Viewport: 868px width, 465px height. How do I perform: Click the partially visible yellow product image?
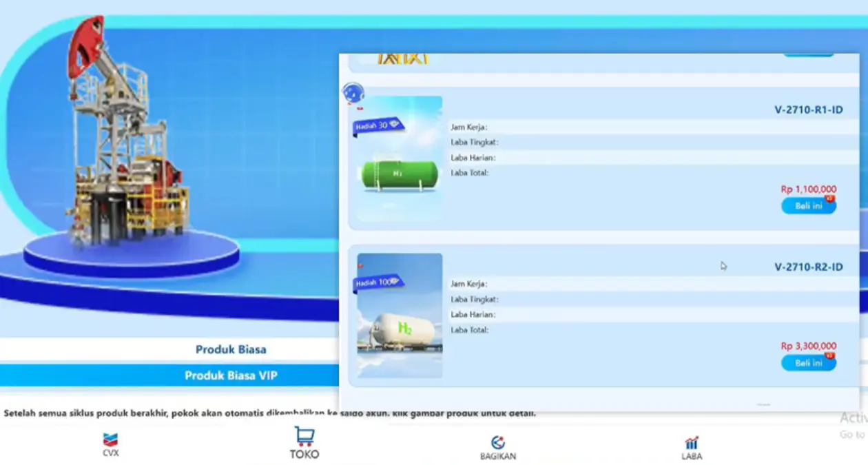[x=403, y=59]
